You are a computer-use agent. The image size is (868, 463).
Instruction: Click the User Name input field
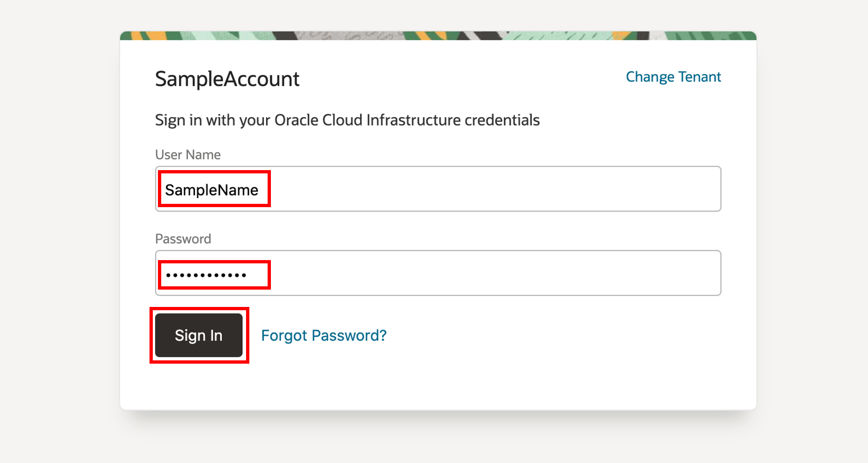[469, 189]
